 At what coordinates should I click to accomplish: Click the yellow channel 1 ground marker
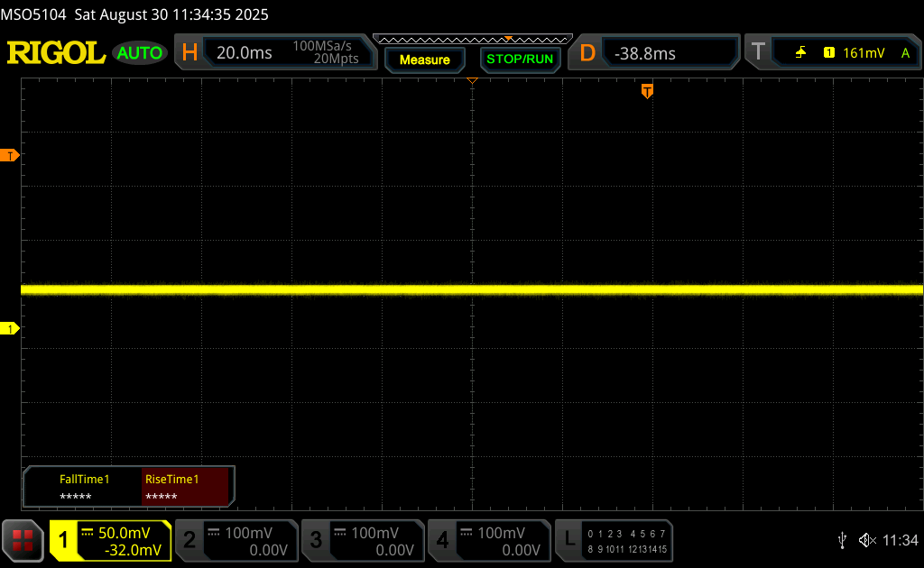[x=9, y=328]
